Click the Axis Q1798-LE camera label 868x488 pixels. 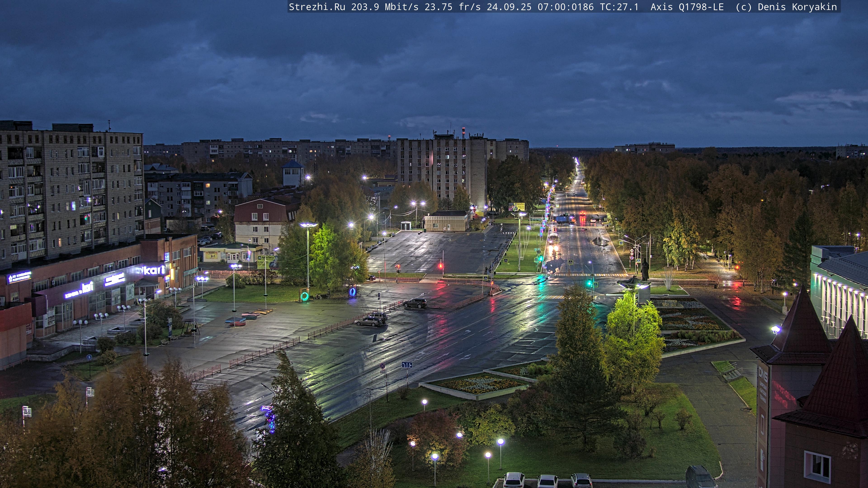(x=687, y=7)
